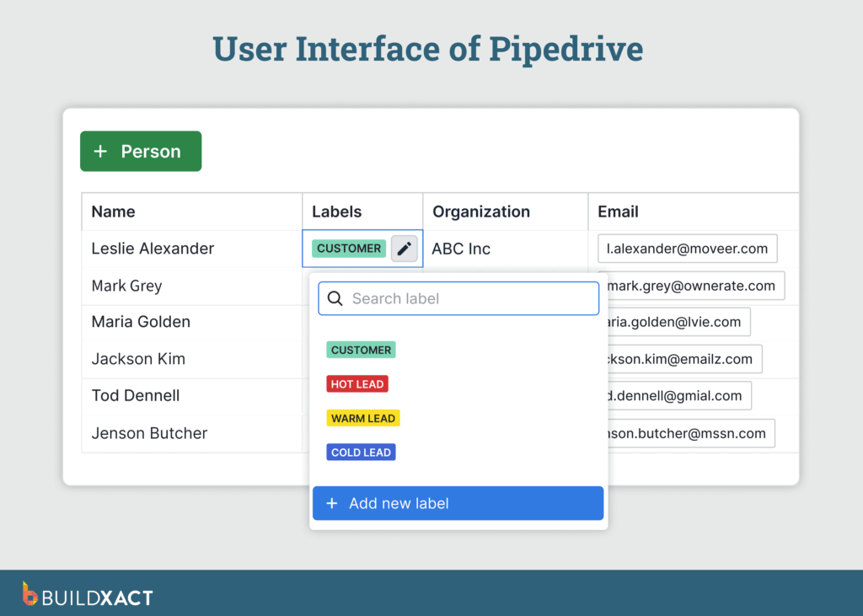This screenshot has height=616, width=863.
Task: Pick the yellow WARM LEAD color swatch
Action: [x=362, y=417]
